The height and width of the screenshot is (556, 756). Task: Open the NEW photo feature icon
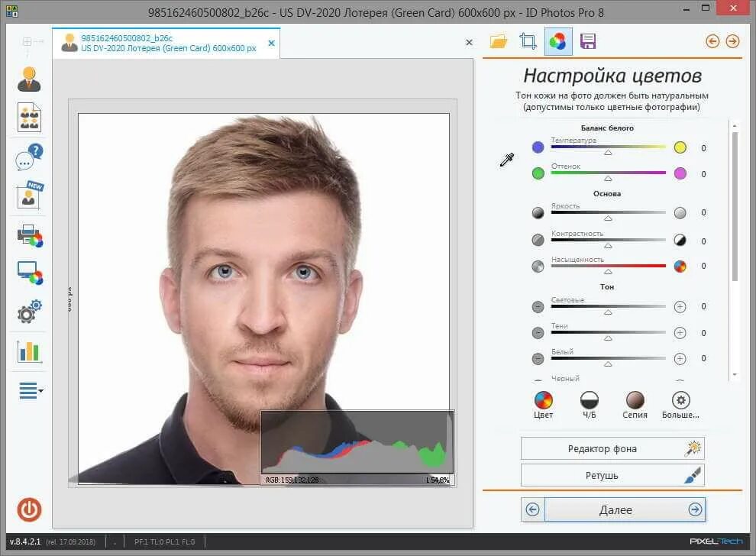pos(29,196)
